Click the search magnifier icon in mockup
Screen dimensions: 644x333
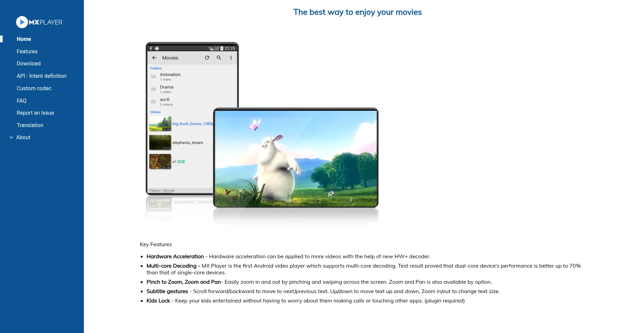tap(219, 58)
